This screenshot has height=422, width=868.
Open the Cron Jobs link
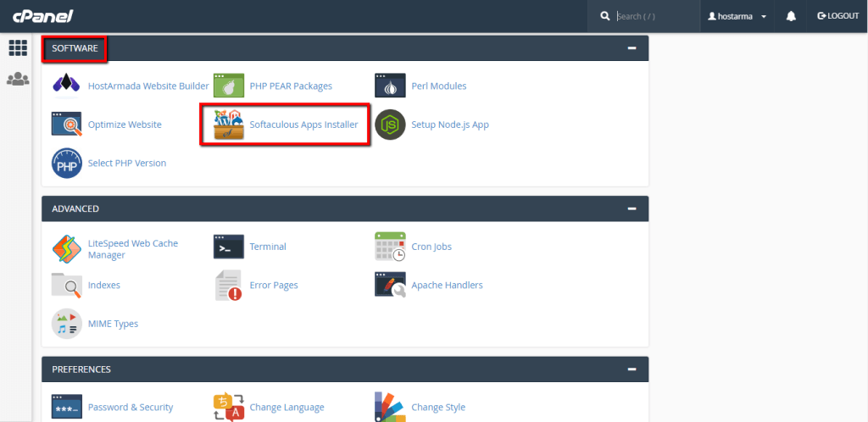click(431, 247)
